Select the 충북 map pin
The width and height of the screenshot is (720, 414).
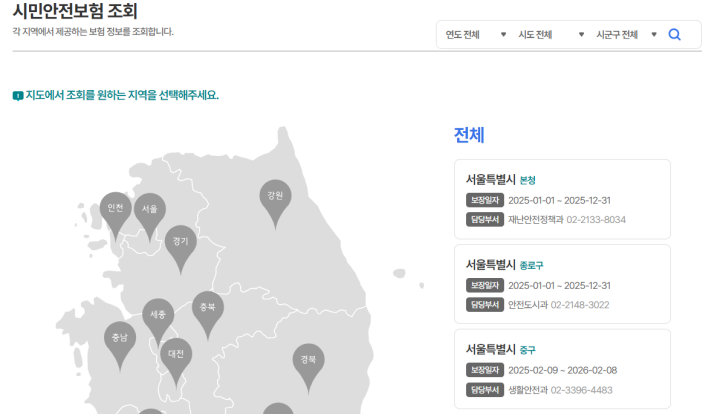click(x=208, y=315)
